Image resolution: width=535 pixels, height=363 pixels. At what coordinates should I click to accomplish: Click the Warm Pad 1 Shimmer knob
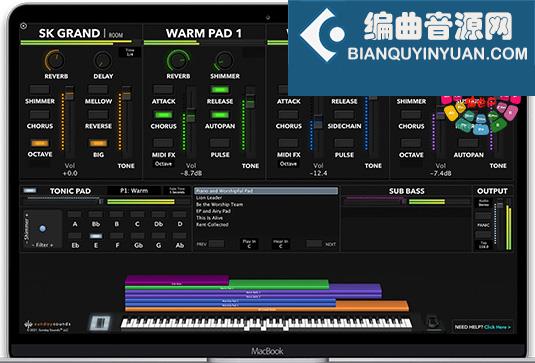224,61
